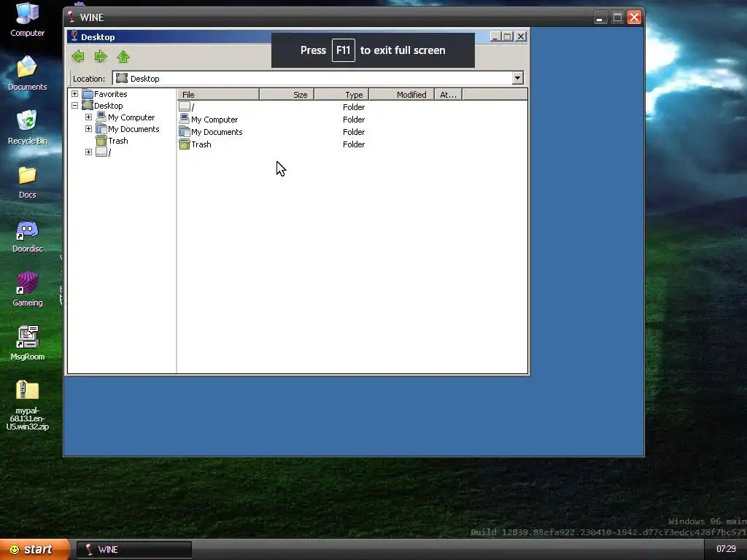The image size is (747, 560).
Task: Click the taskbar clock showing 07:29
Action: pos(726,549)
